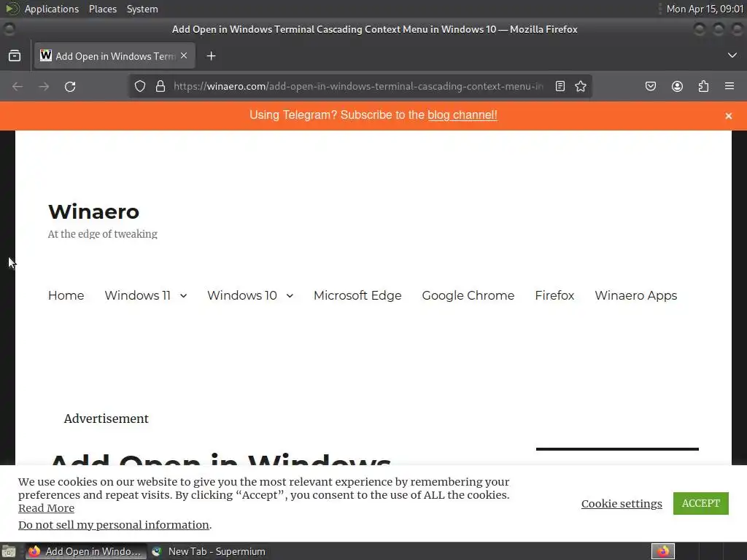
Task: Click the back arrow navigation button
Action: click(18, 87)
